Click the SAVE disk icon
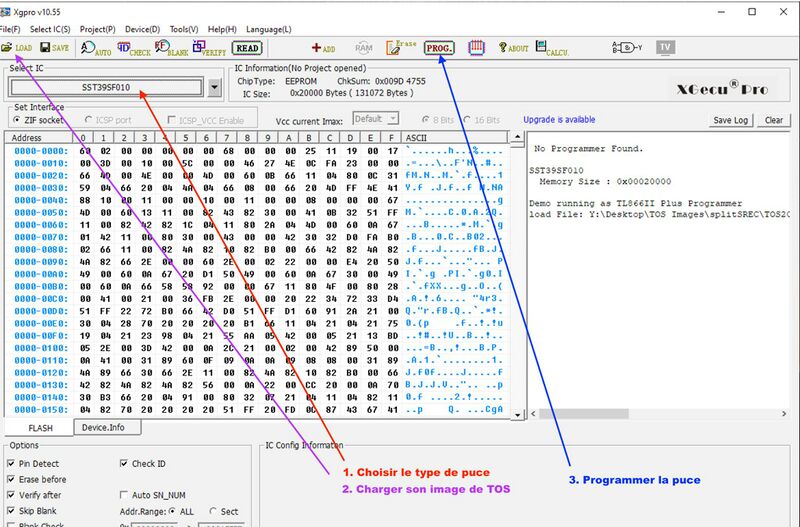The width and height of the screenshot is (800, 527). pyautogui.click(x=54, y=48)
